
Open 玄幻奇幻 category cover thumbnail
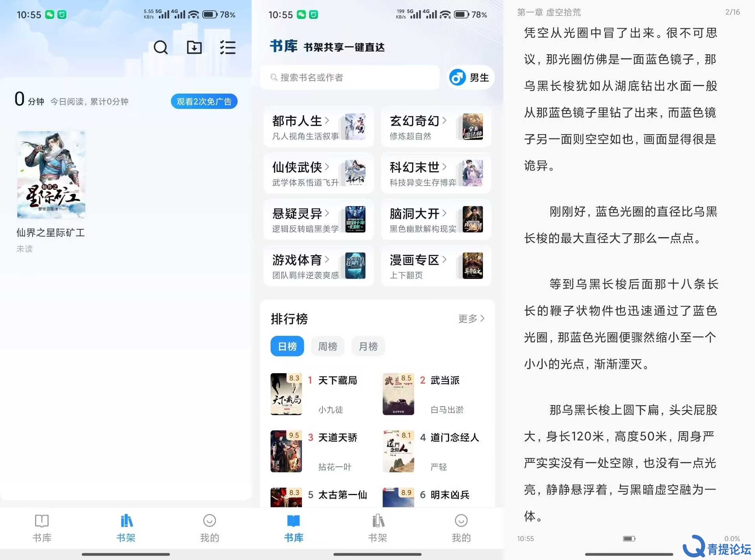click(x=473, y=127)
